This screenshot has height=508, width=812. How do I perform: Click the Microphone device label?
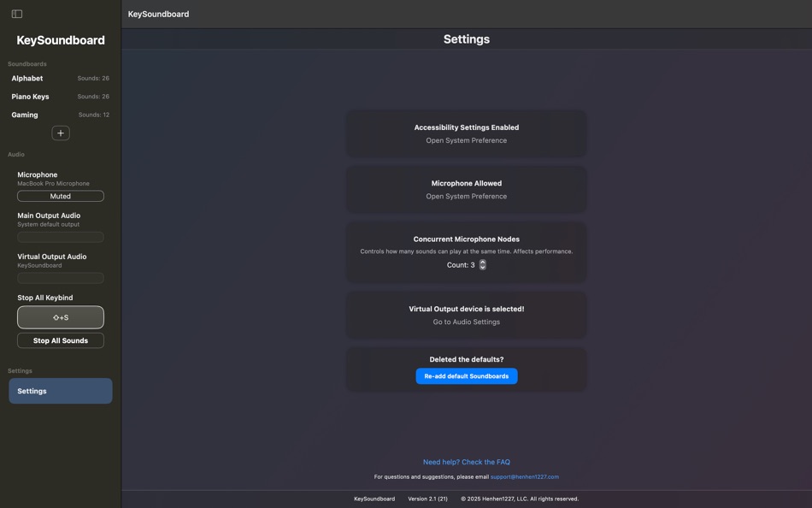38,174
